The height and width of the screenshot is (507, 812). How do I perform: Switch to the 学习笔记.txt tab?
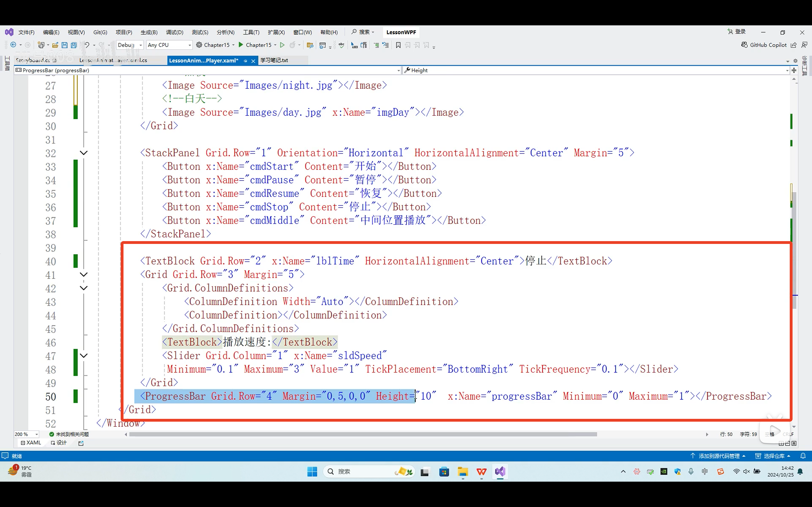click(x=274, y=60)
